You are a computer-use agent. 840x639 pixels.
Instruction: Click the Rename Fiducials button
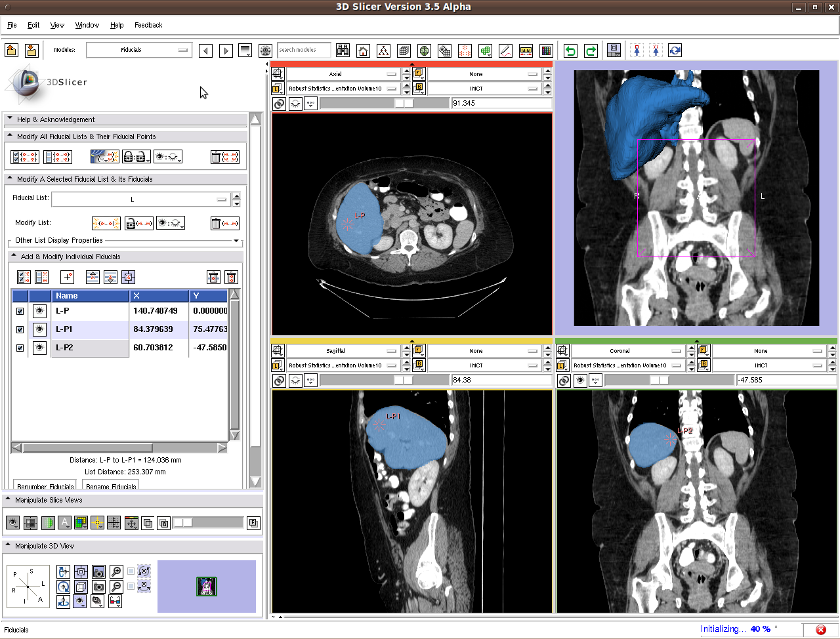(111, 486)
